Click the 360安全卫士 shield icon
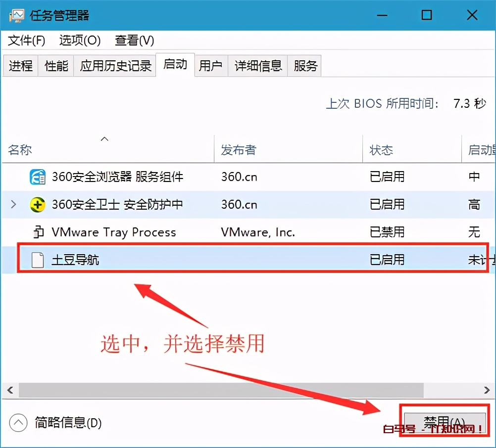Screen dimensions: 496x448 point(37,205)
